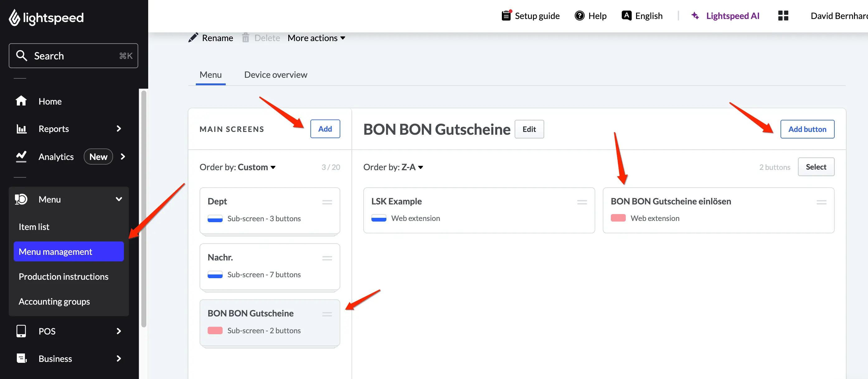
Task: Click drag handle on BON BON Gutscheine sub-screen card
Action: tap(327, 314)
